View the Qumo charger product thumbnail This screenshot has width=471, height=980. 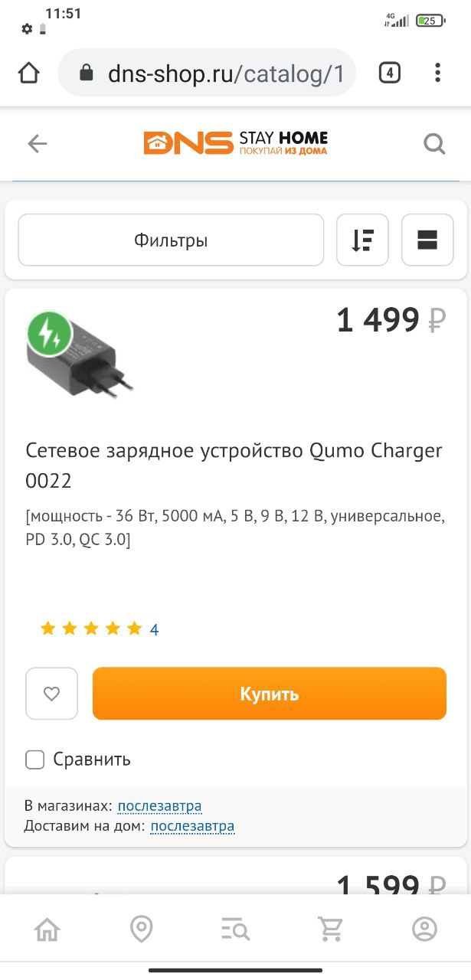[x=79, y=353]
